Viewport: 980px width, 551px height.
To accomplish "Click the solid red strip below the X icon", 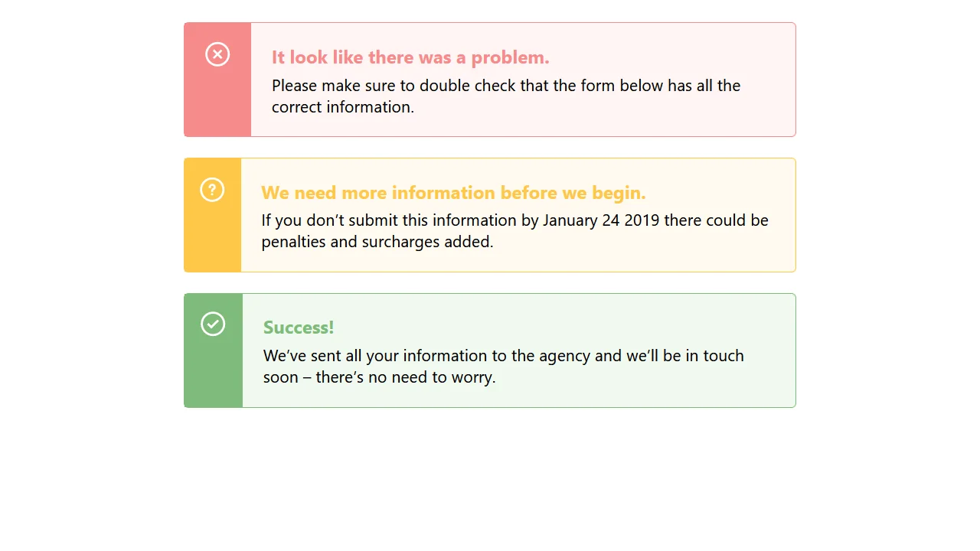I will pyautogui.click(x=217, y=106).
